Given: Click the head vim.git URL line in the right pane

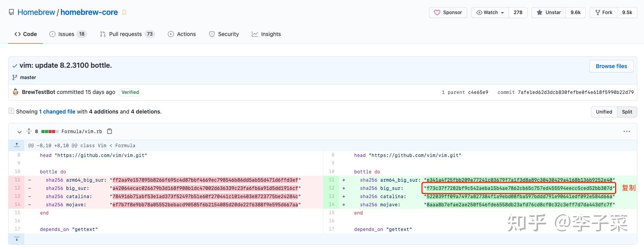Looking at the screenshot, I should coord(407,155).
